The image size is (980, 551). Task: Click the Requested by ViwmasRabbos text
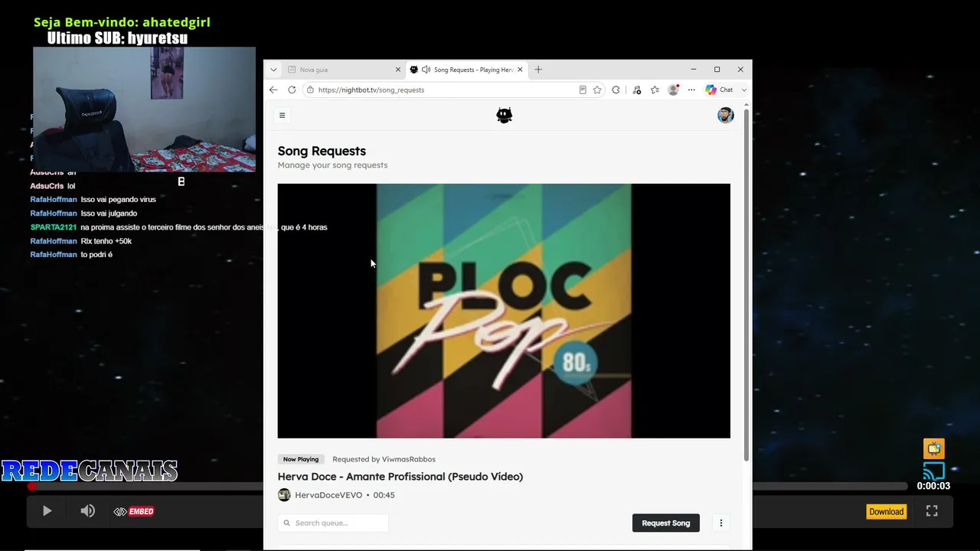click(x=384, y=459)
